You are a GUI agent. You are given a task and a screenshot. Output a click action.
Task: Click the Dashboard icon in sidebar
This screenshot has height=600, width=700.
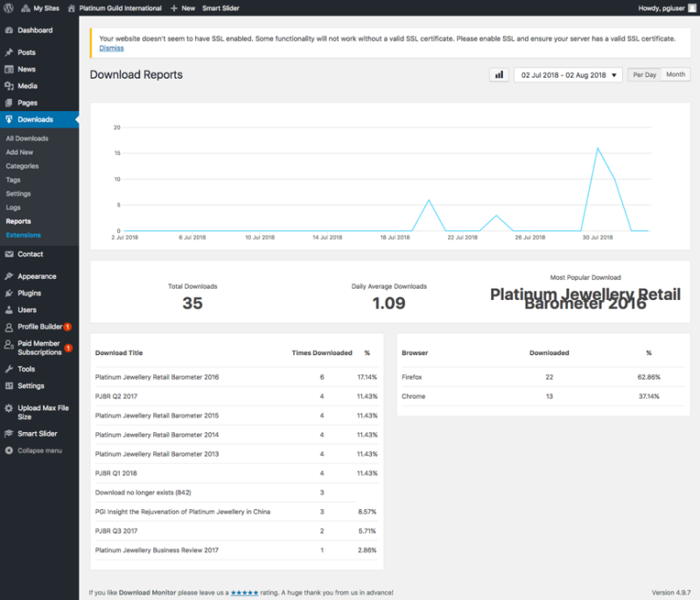pos(9,31)
